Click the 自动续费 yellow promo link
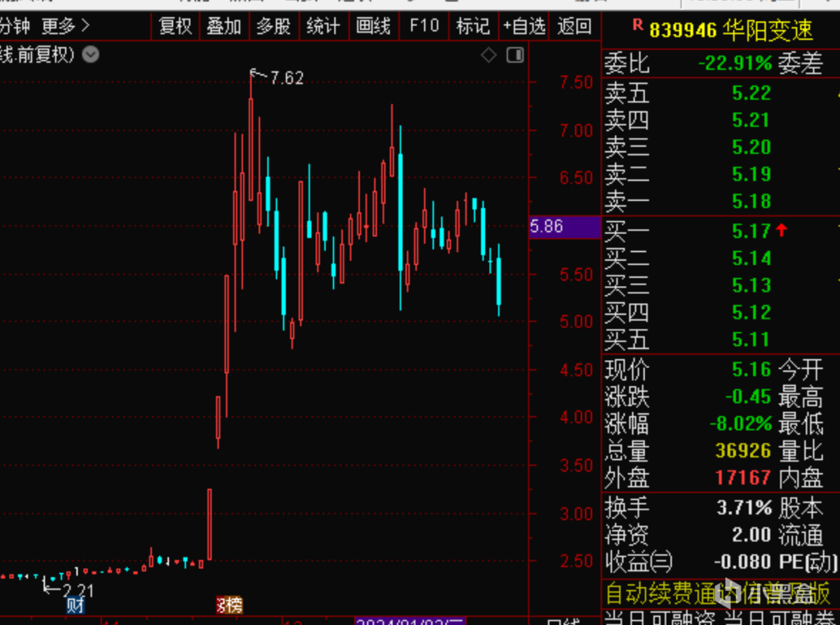840x625 pixels. coord(718,594)
